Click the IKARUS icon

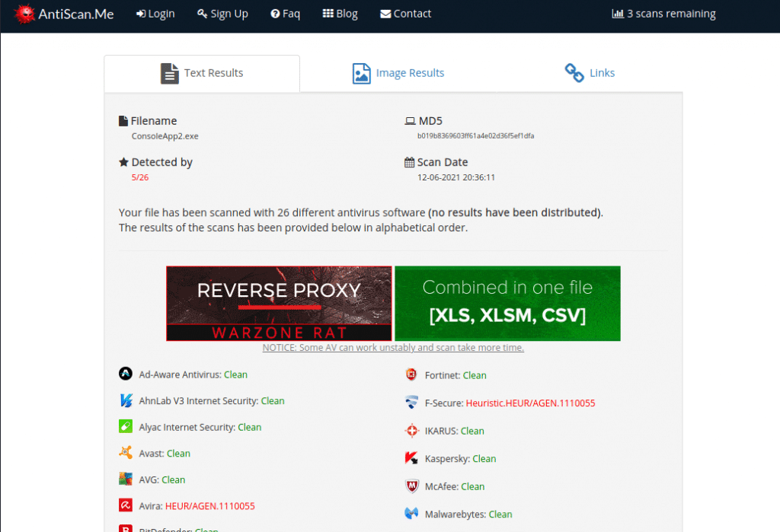click(x=412, y=431)
